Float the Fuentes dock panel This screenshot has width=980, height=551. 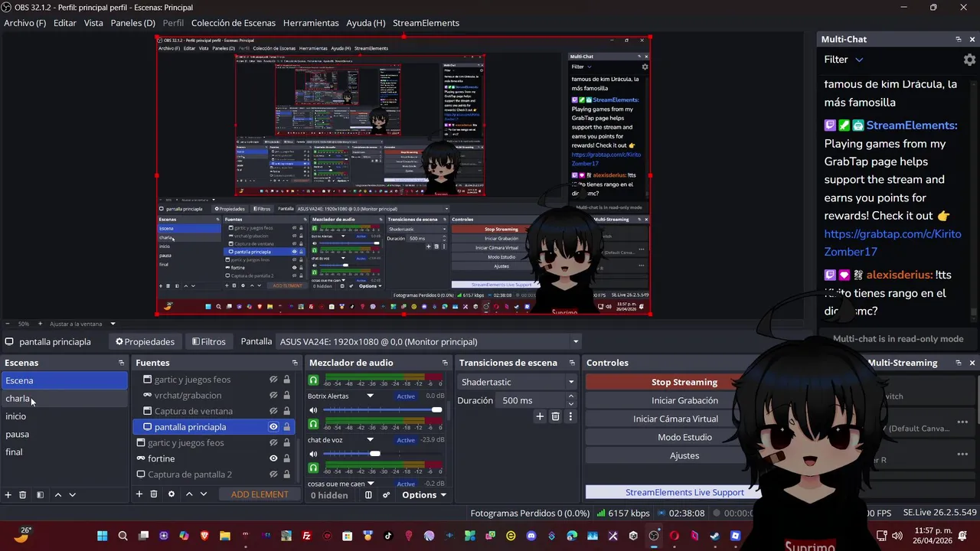coord(295,363)
